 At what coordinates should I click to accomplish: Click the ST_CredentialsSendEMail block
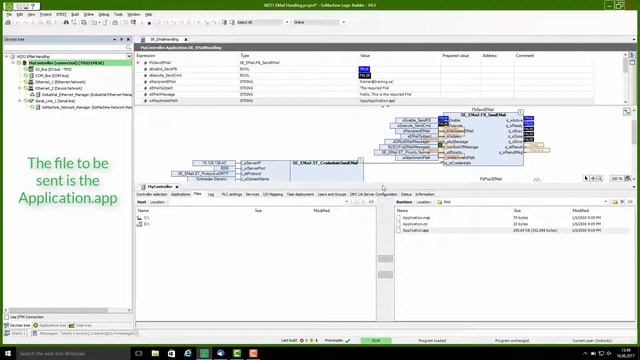click(327, 171)
